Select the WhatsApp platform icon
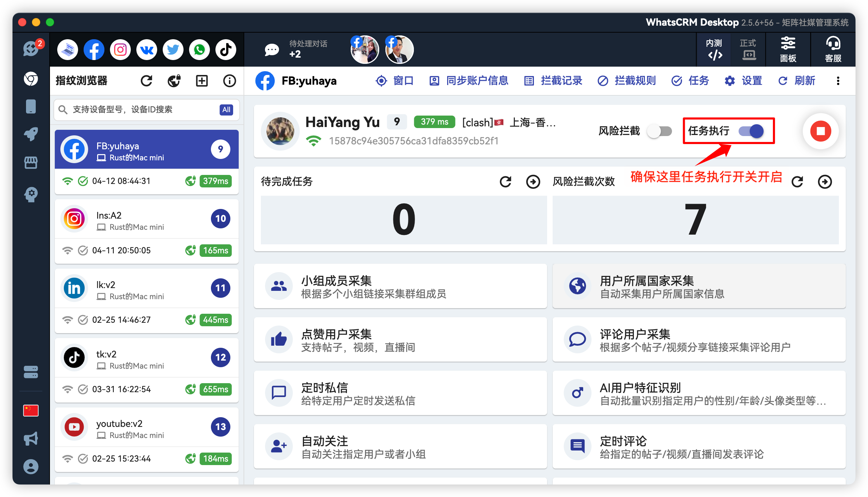The width and height of the screenshot is (868, 497). pyautogui.click(x=199, y=50)
